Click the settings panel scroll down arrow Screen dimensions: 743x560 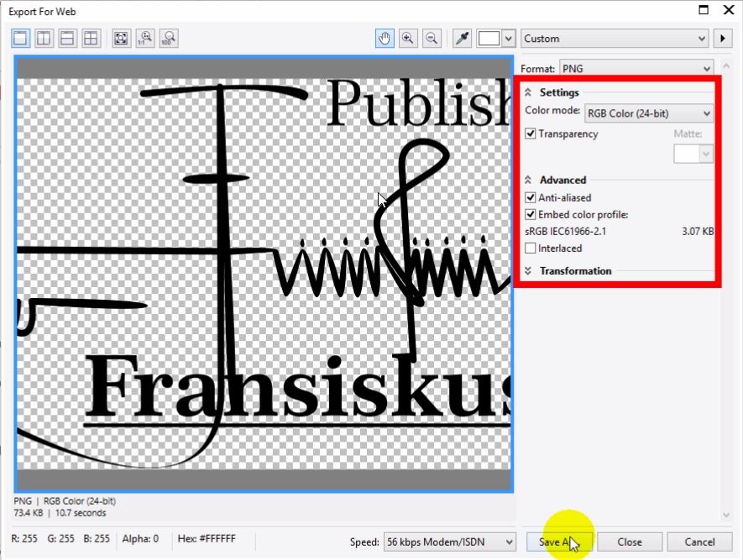726,515
